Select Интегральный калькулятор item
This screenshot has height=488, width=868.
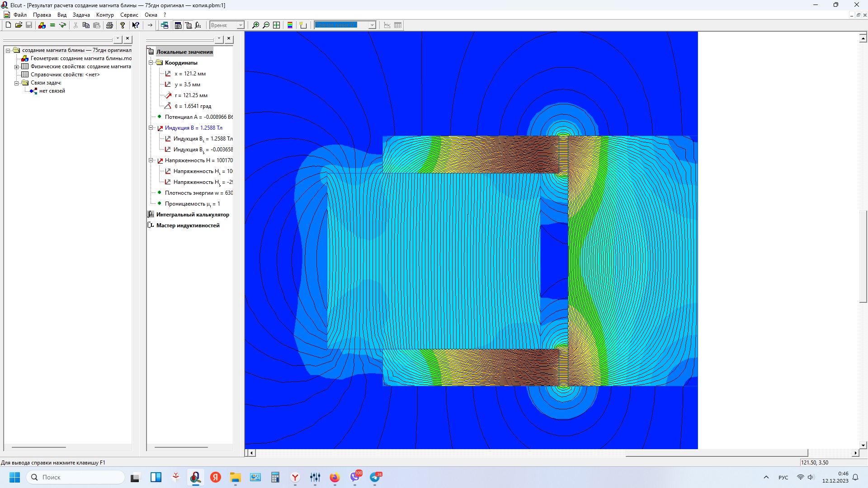pyautogui.click(x=193, y=215)
